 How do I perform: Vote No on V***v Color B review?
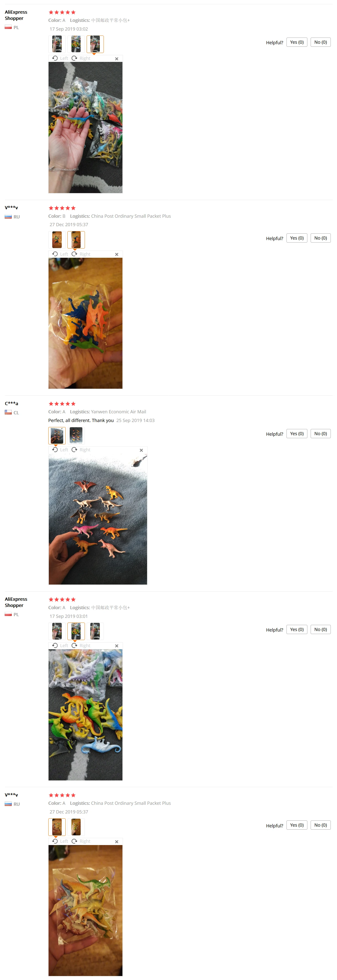point(320,238)
